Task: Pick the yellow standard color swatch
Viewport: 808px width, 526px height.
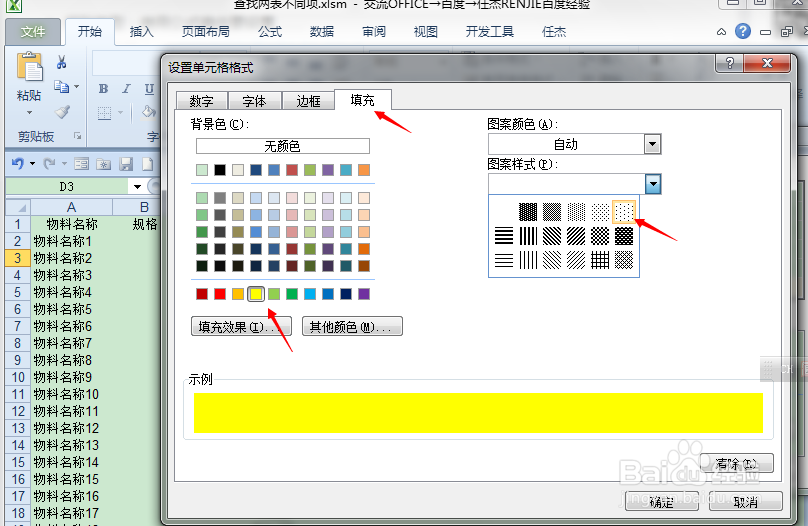Action: pyautogui.click(x=256, y=294)
